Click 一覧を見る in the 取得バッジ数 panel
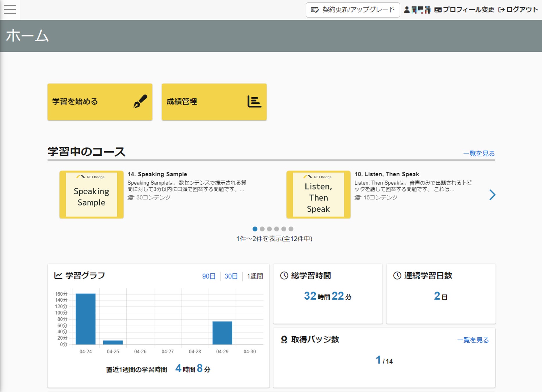Screen dimensions: 542x392 coord(473,340)
